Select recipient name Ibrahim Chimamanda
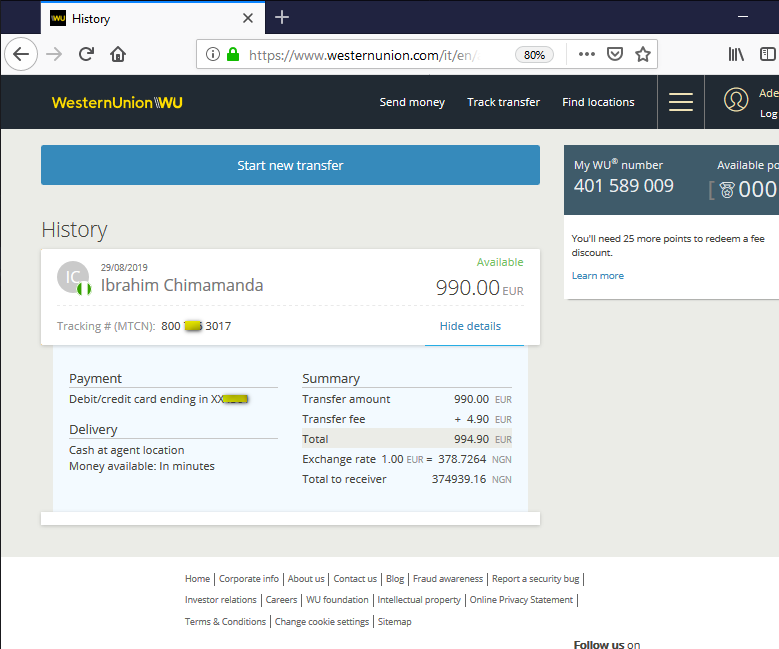 182,285
